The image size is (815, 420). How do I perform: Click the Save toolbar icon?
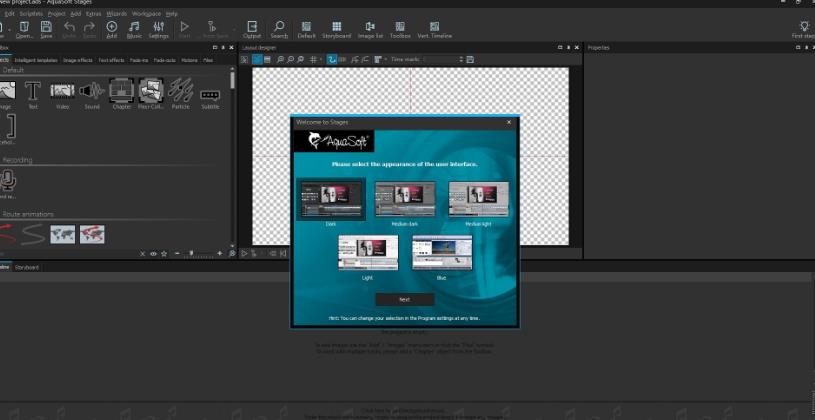[x=46, y=30]
